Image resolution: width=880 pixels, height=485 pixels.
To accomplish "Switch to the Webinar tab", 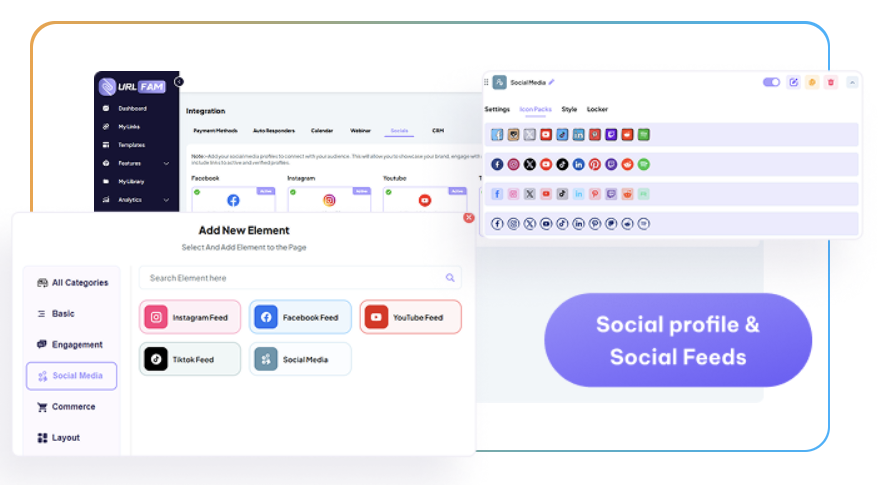I will coord(360,131).
